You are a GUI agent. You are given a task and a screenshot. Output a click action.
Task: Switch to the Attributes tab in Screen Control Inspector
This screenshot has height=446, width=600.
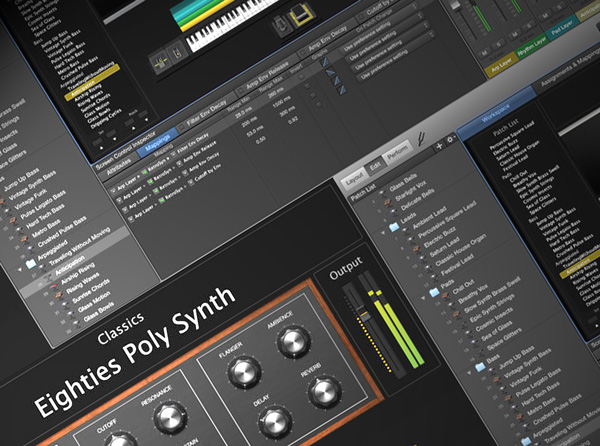[119, 167]
